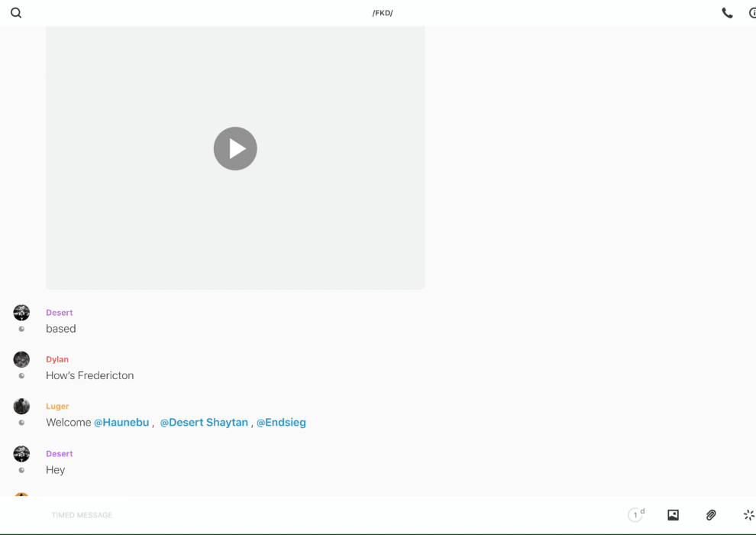Screen dimensions: 756x535
Task: Open the @Haunebu mention
Action: 121,423
